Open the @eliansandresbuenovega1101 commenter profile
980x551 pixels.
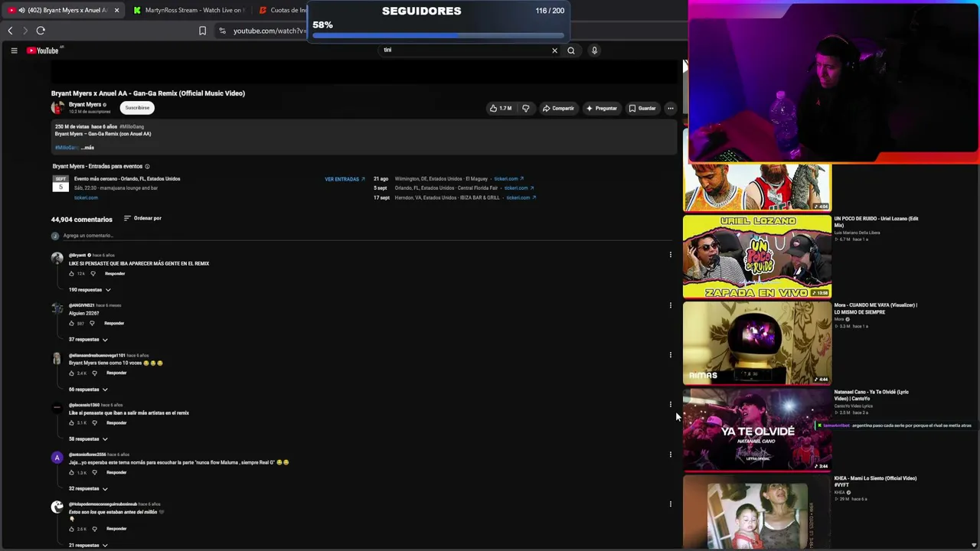pos(96,355)
